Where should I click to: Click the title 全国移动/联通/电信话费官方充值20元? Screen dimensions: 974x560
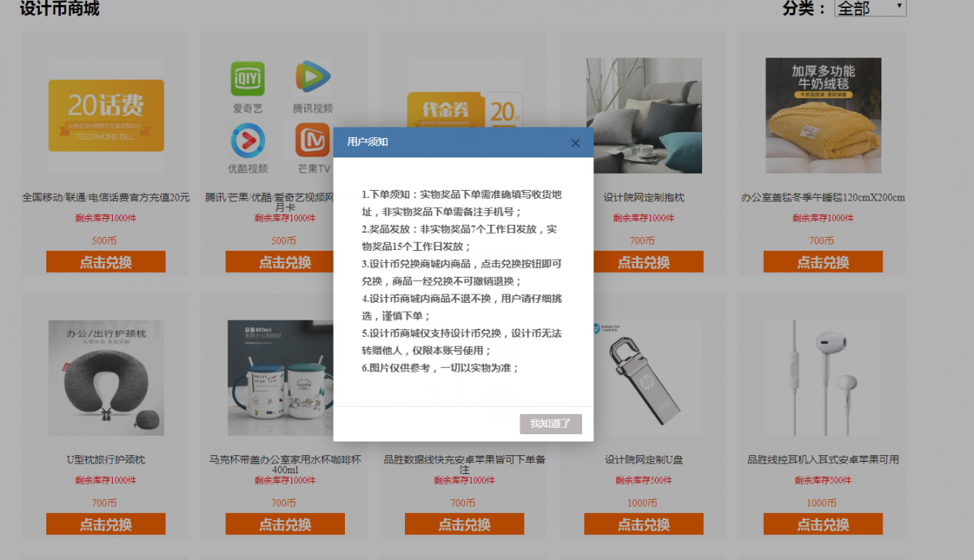coord(106,197)
